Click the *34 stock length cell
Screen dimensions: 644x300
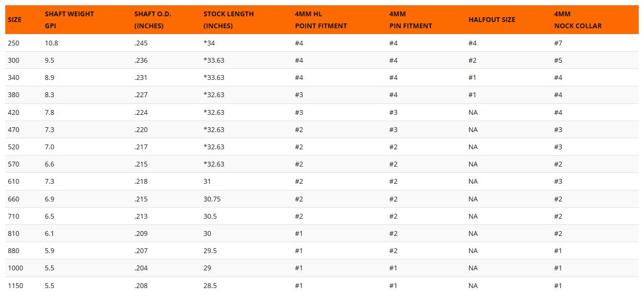click(209, 43)
